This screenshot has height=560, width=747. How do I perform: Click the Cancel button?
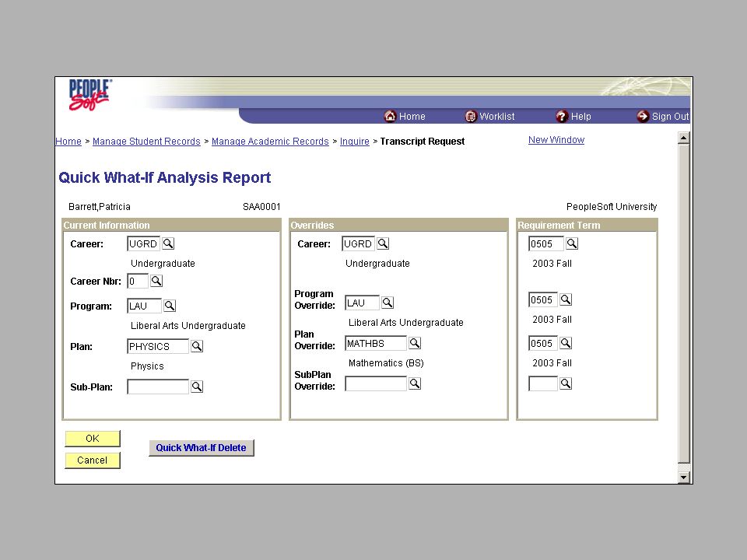pos(93,460)
